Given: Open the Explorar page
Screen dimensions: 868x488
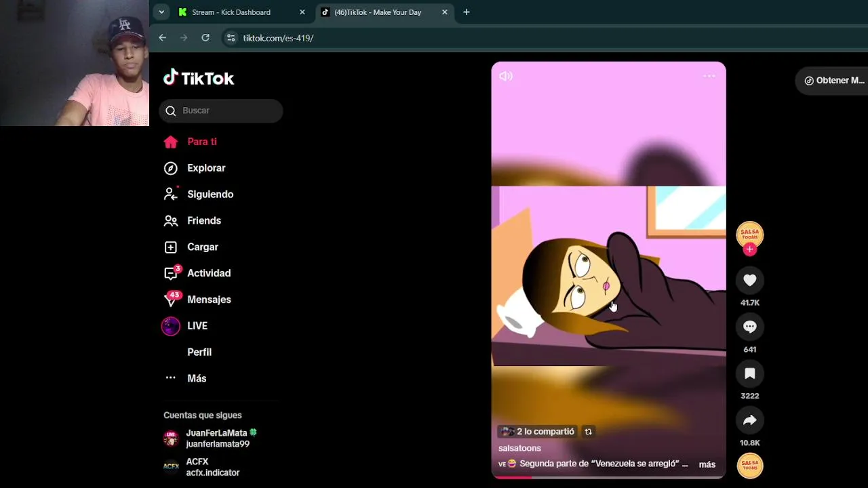Looking at the screenshot, I should 206,168.
